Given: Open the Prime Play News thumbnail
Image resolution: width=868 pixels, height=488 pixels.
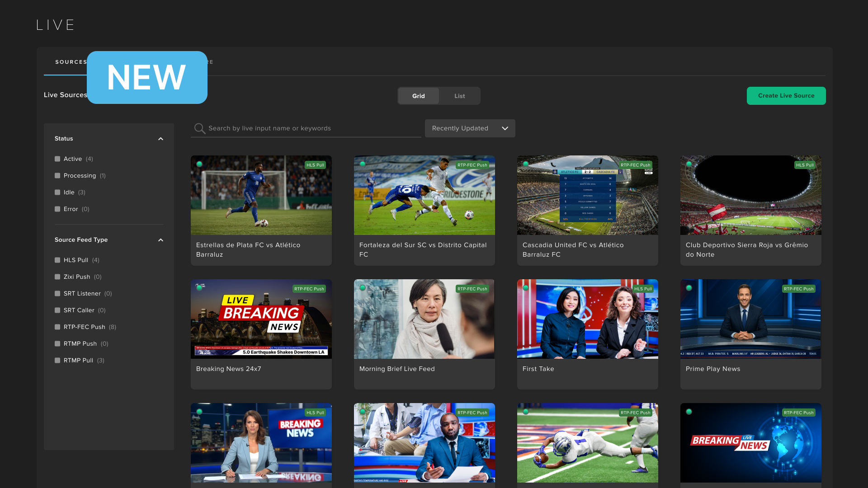Looking at the screenshot, I should click(x=751, y=319).
